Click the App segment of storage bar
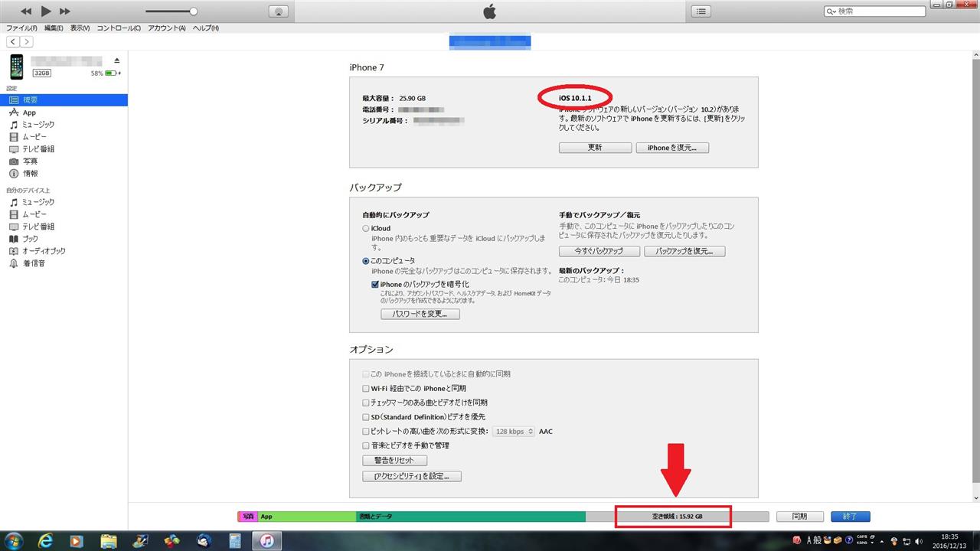 [307, 517]
